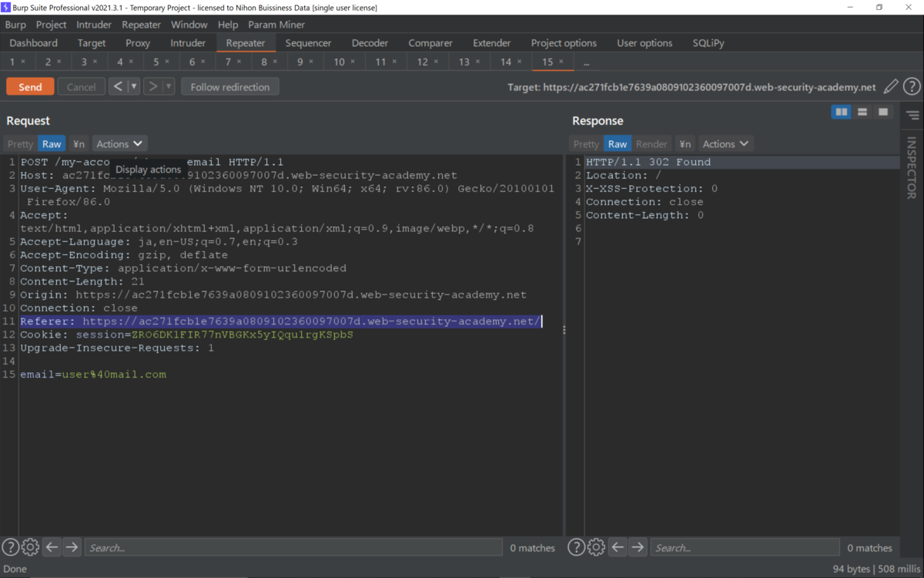Click the hamburger menu icon above Inspector
The width and height of the screenshot is (924, 578).
[912, 116]
